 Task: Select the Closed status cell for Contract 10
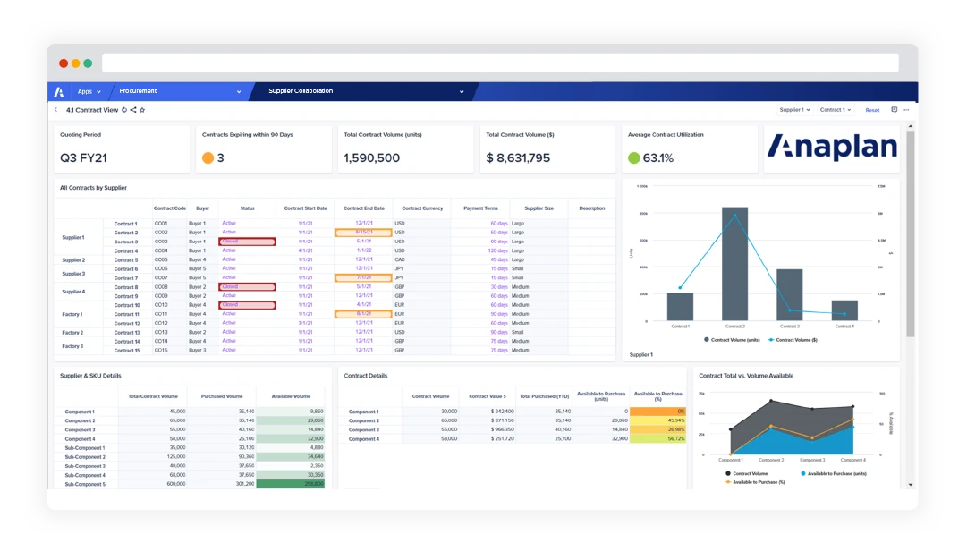[x=247, y=305]
